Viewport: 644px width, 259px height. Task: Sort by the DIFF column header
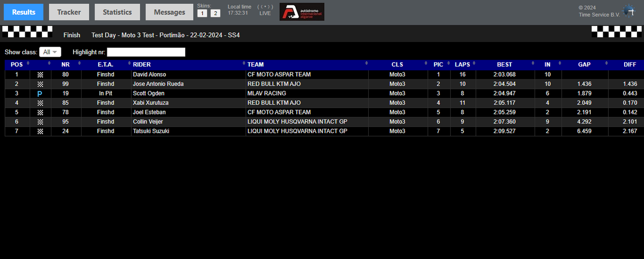tap(630, 64)
